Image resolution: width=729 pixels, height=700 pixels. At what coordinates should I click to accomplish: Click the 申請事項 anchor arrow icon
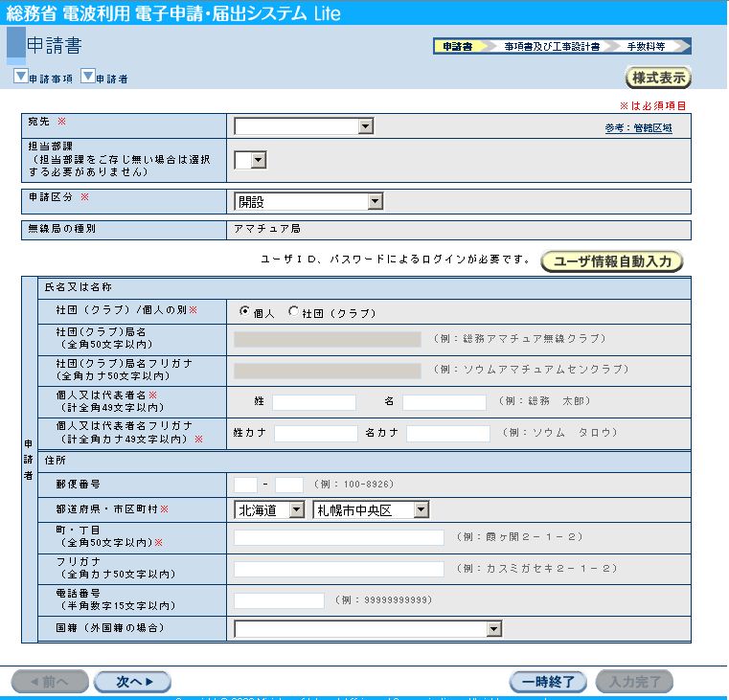pyautogui.click(x=20, y=78)
